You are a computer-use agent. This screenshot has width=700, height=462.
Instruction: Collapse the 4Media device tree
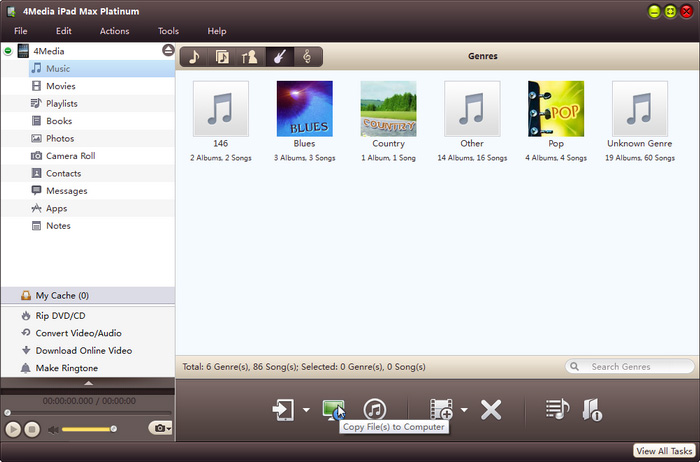[x=9, y=50]
